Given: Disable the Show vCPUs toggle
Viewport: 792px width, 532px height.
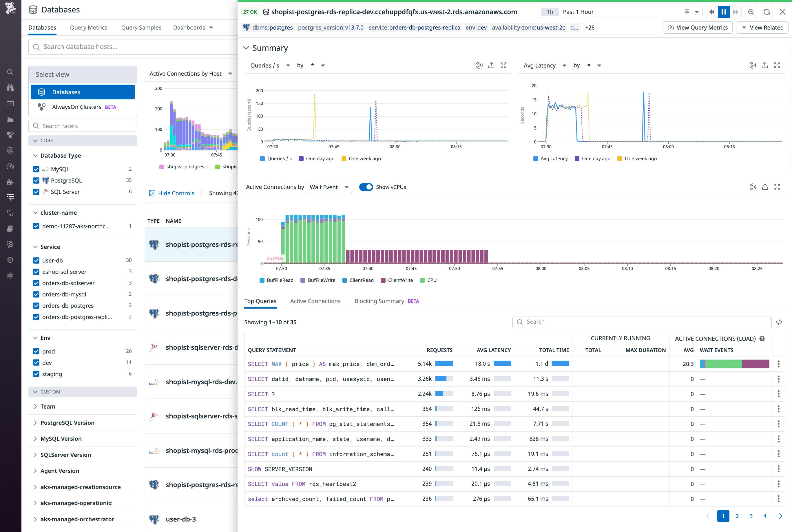Looking at the screenshot, I should [x=366, y=187].
